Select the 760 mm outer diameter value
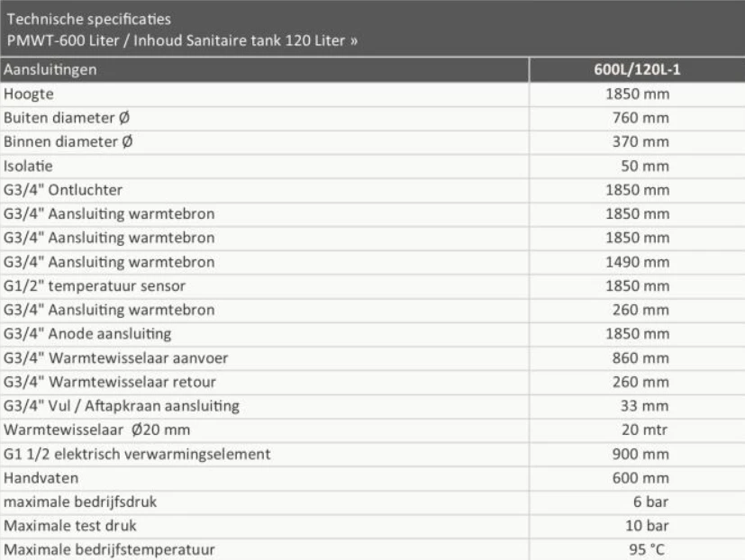 [x=643, y=118]
